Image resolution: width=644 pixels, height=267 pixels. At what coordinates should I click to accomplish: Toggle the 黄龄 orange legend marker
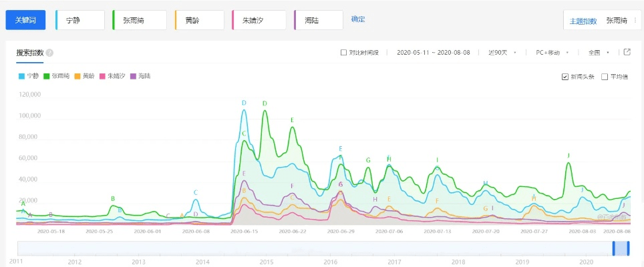[x=77, y=77]
